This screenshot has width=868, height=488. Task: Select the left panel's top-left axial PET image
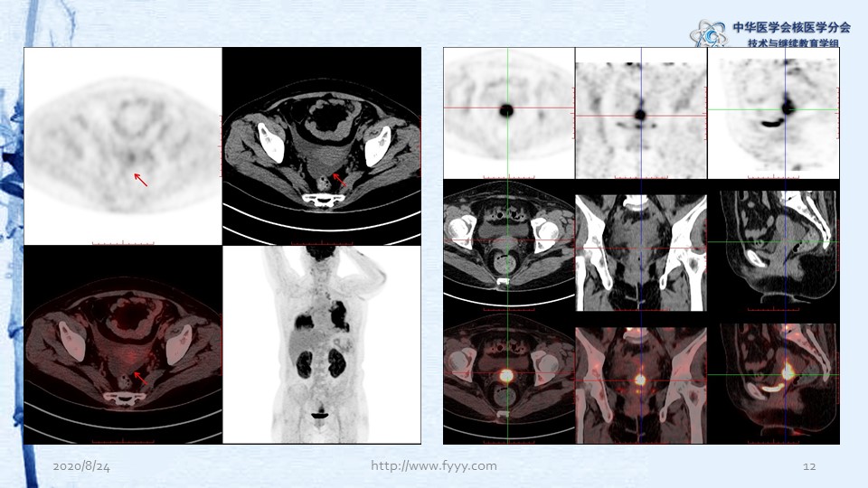pos(122,145)
